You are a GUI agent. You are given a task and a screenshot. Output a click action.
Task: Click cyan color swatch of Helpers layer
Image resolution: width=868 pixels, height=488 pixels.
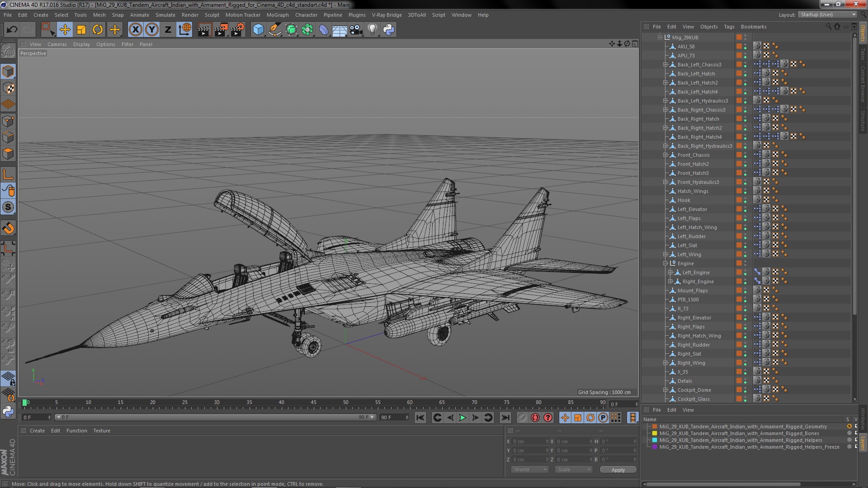coord(654,440)
